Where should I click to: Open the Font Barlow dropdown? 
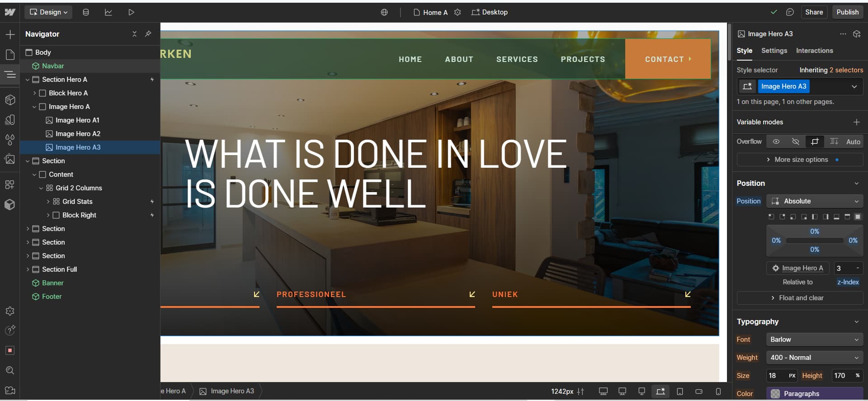(815, 340)
